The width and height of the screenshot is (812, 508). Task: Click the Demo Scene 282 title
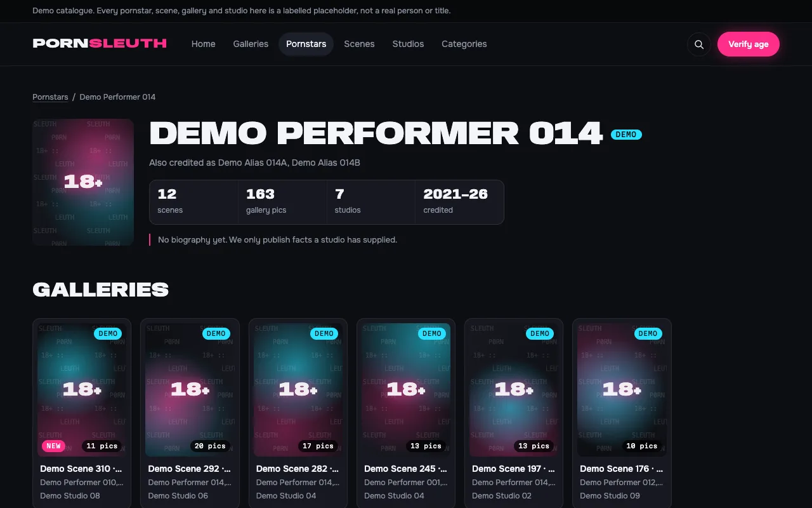298,469
